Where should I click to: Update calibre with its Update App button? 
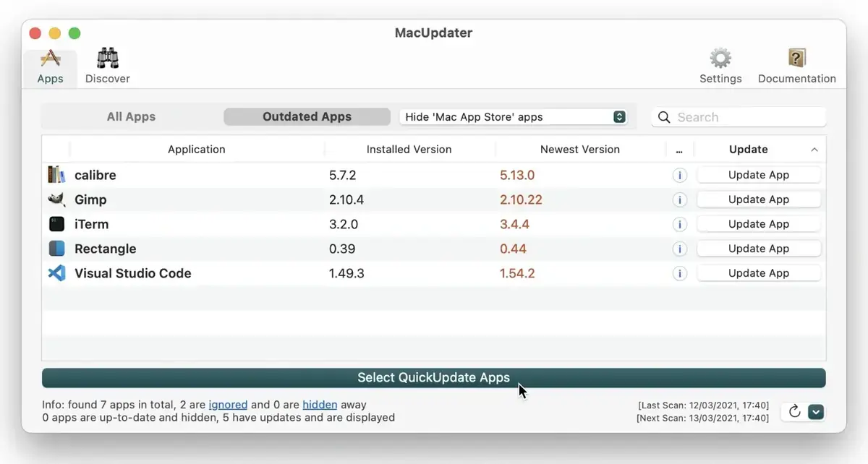(758, 174)
